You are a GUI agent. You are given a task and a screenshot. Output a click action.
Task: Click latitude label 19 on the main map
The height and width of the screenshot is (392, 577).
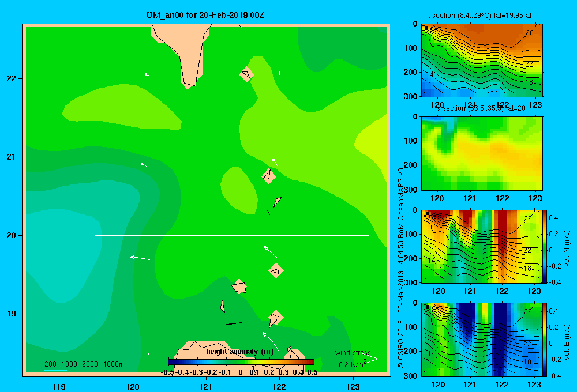[x=12, y=314]
